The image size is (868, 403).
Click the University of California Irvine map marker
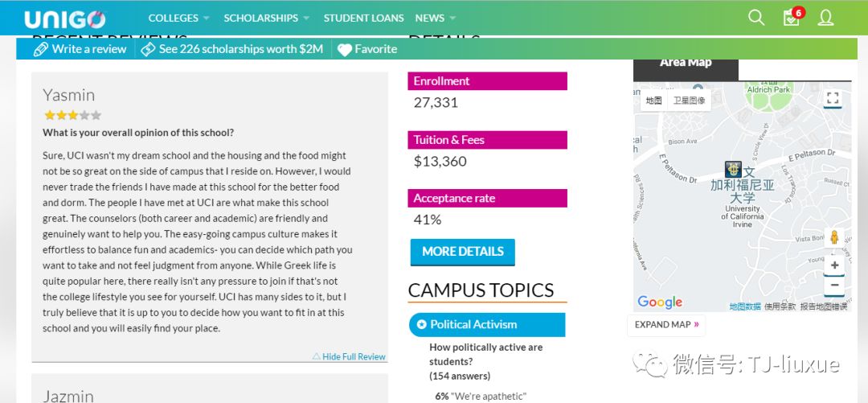click(x=733, y=169)
